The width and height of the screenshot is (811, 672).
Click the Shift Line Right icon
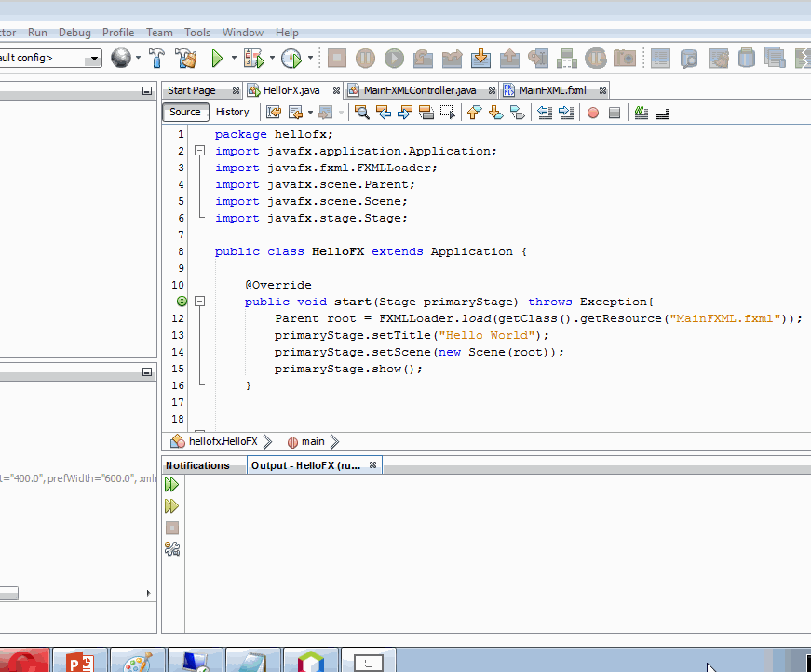(x=566, y=113)
